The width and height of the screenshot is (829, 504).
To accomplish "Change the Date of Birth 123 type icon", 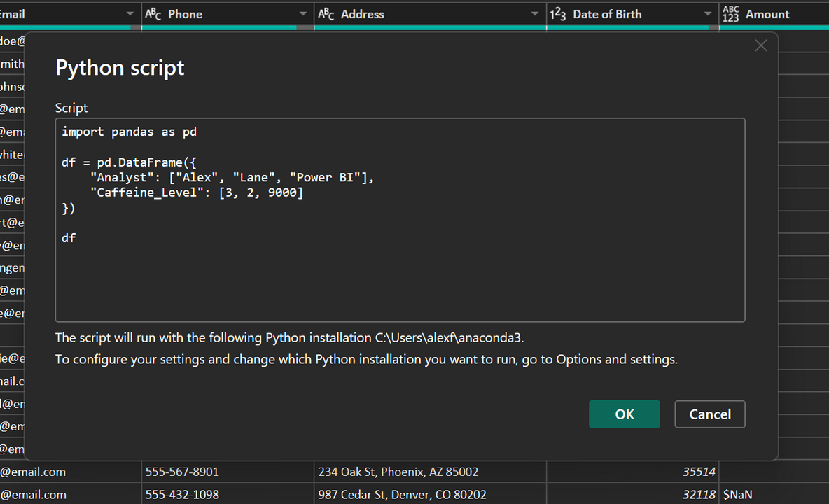I will point(558,14).
